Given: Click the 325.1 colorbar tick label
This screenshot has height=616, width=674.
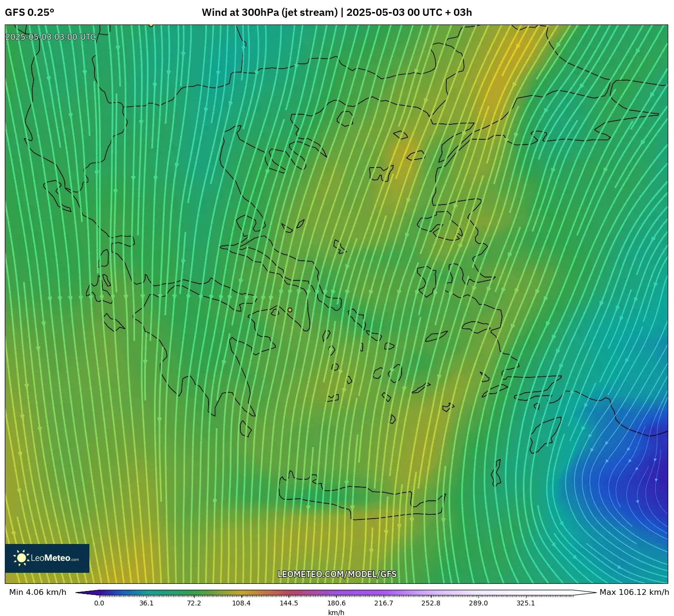Looking at the screenshot, I should (x=526, y=603).
